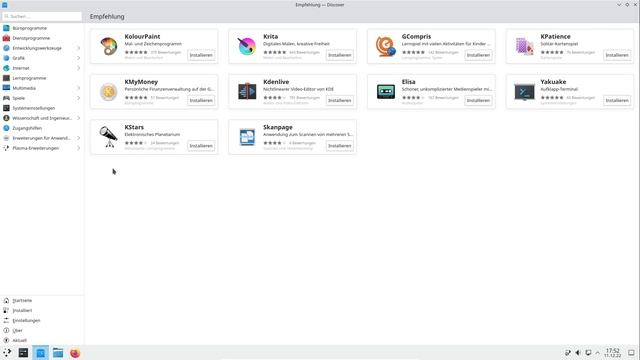Open the Kdenlive app icon
This screenshot has width=640, height=360.
pyautogui.click(x=247, y=91)
